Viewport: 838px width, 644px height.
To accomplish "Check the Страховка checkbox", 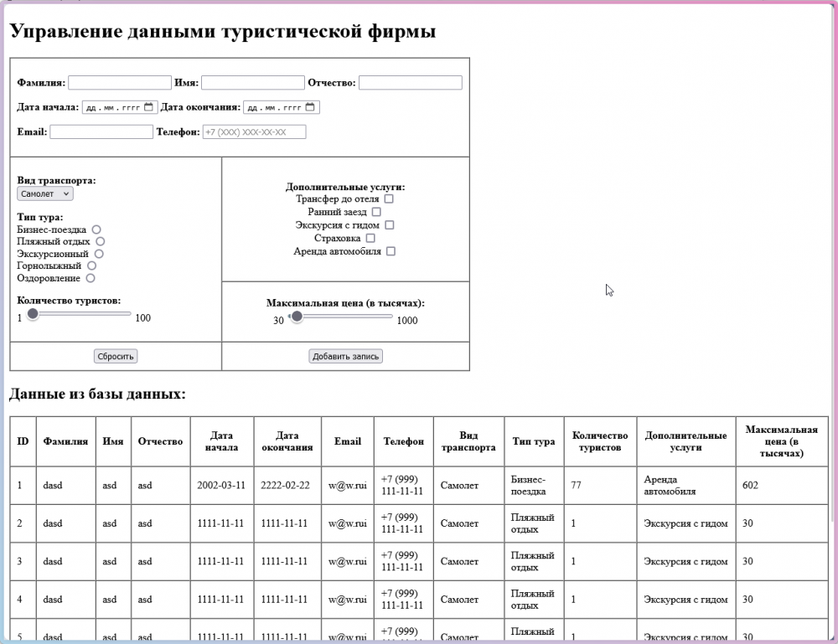I will 370,238.
